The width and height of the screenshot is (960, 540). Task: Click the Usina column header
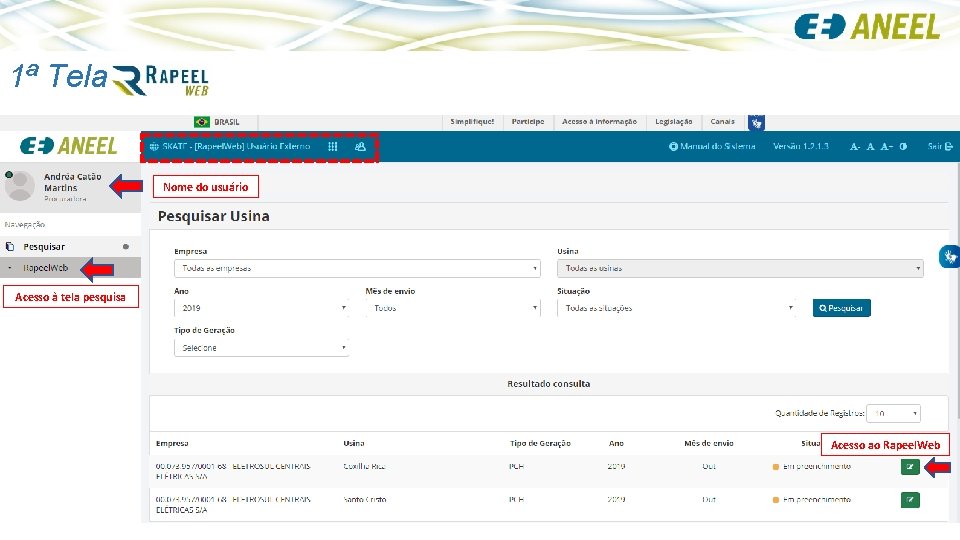354,443
